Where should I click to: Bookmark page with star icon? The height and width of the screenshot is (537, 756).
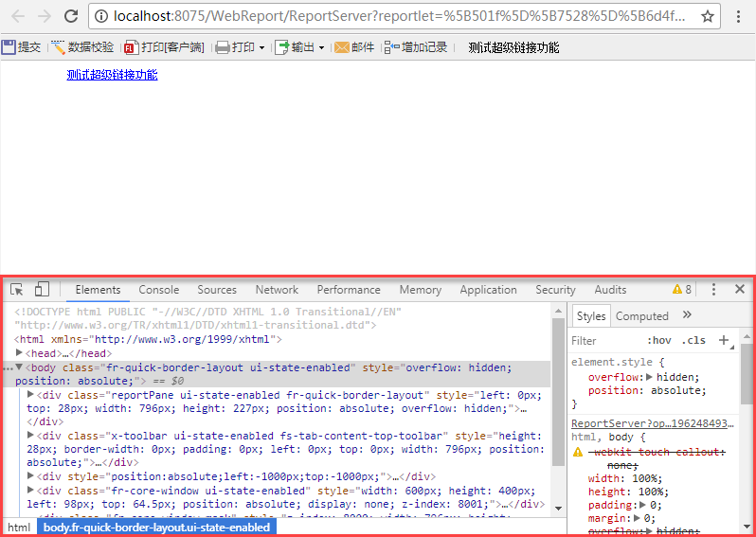(708, 17)
